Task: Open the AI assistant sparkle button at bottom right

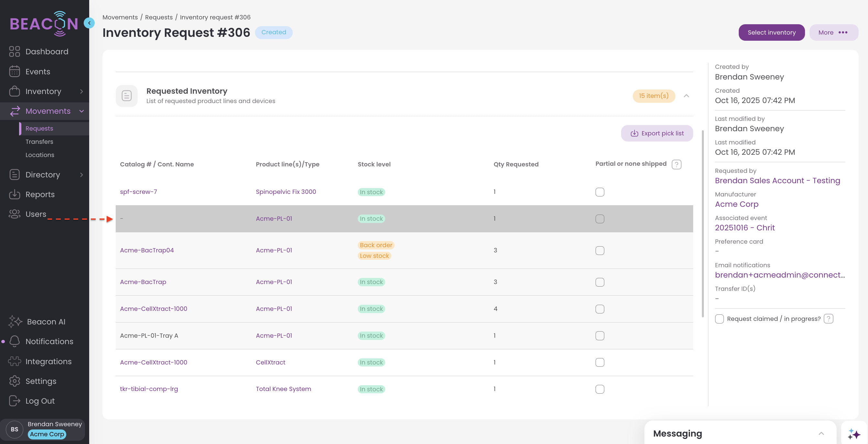Action: [x=854, y=434]
